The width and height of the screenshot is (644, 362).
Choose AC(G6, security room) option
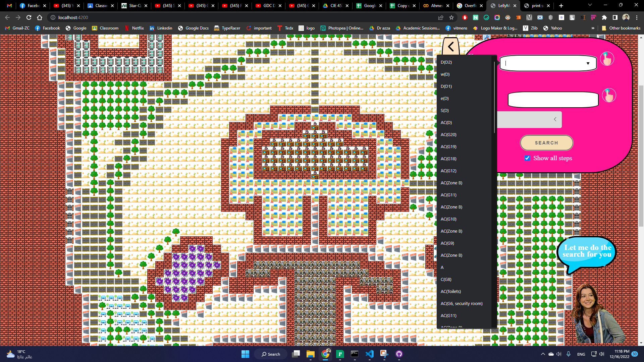[x=465, y=304]
